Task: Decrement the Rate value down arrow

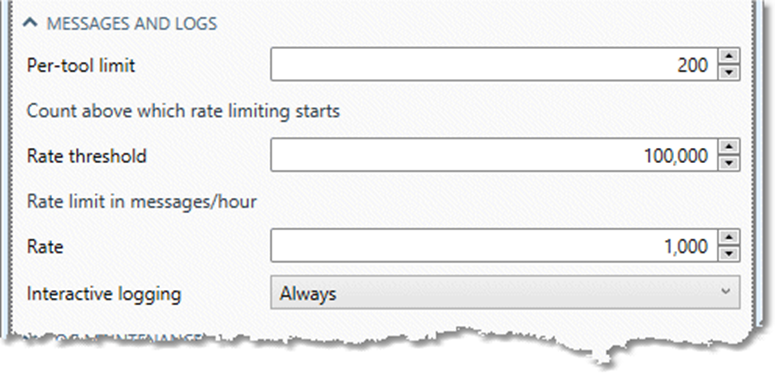Action: pos(729,254)
